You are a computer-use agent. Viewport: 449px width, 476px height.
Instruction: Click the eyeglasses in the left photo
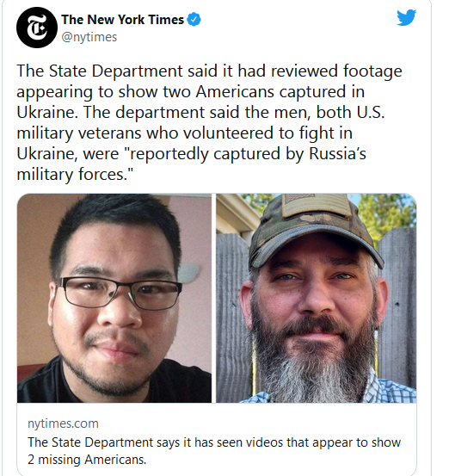pos(120,293)
